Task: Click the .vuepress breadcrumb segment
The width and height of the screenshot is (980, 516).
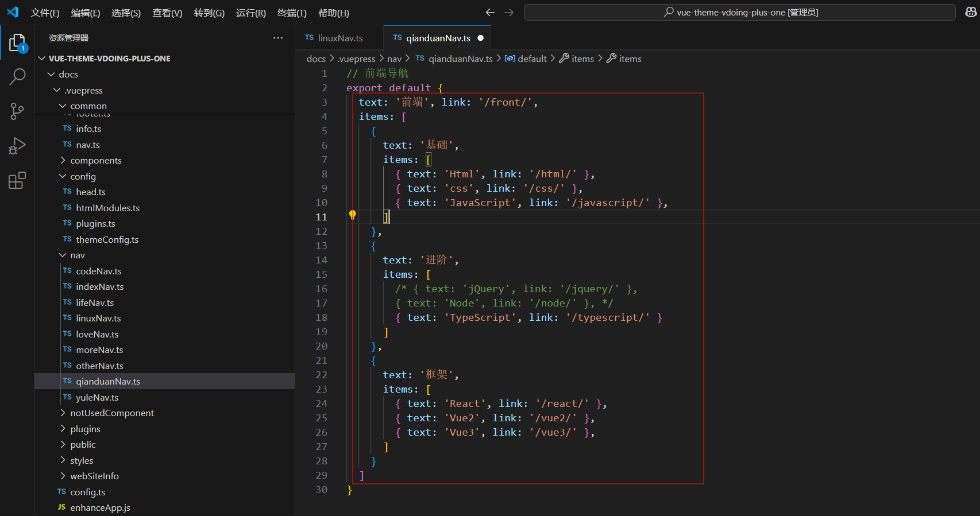Action: 356,59
